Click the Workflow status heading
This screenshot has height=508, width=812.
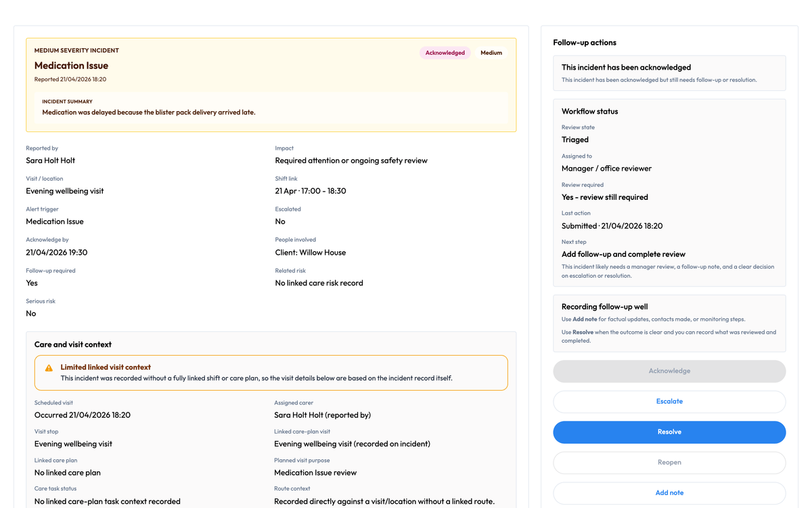(x=589, y=112)
